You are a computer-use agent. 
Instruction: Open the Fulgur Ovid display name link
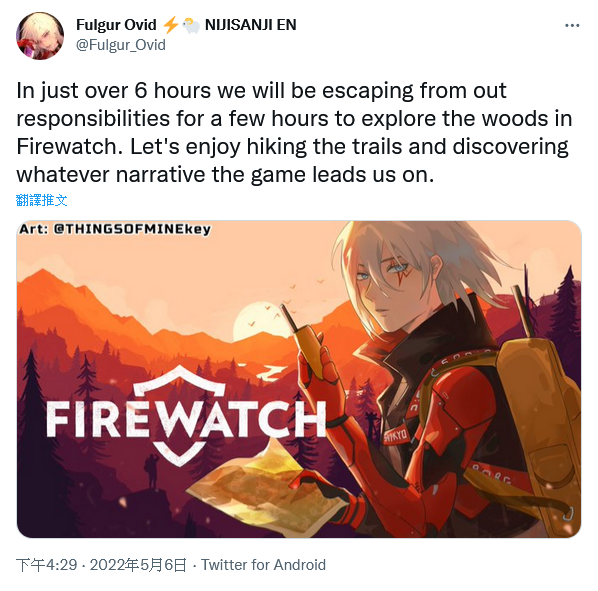(x=116, y=25)
